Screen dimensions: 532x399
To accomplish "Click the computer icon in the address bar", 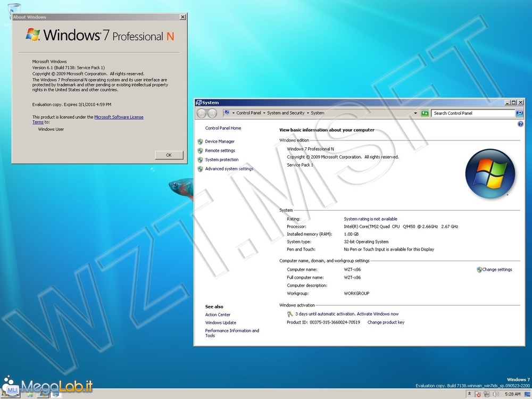I will (x=226, y=113).
